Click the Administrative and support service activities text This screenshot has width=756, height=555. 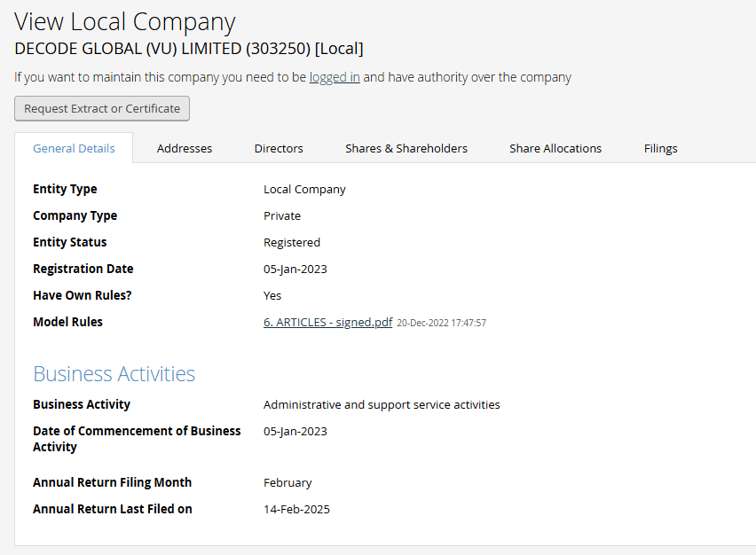pos(382,404)
